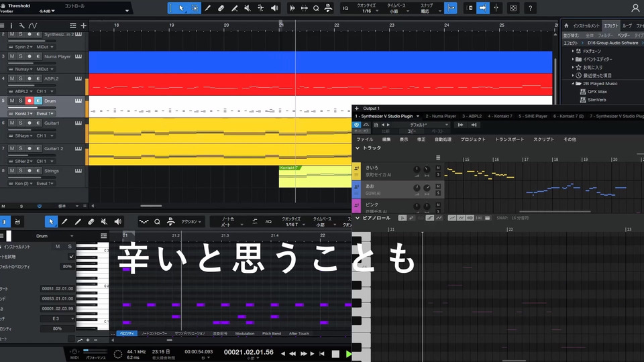The height and width of the screenshot is (362, 644).
Task: Pick the Mute tool in top toolbar
Action: pos(248,8)
